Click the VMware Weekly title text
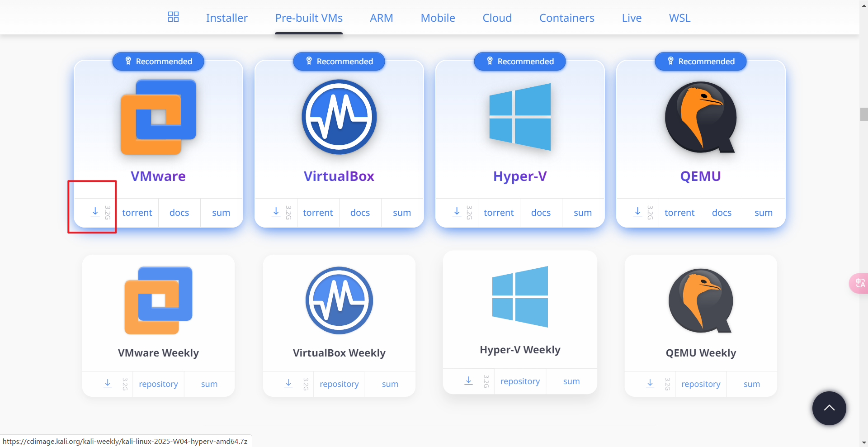The image size is (868, 447). (x=158, y=353)
